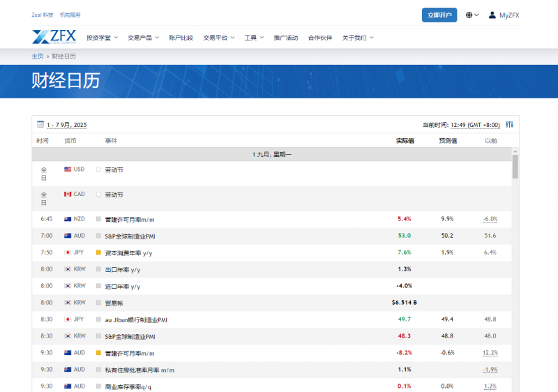Image resolution: width=558 pixels, height=392 pixels.
Task: Open the 关于我们 dropdown menu
Action: click(358, 38)
